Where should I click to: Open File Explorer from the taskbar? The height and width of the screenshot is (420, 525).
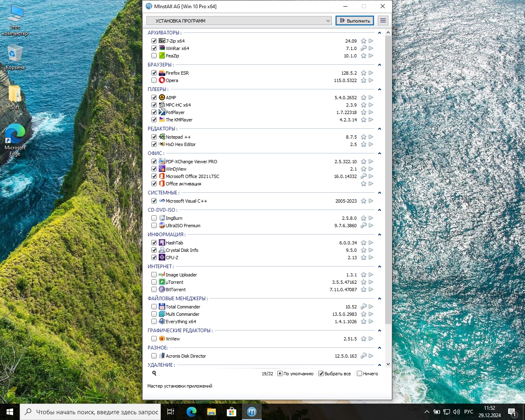click(x=211, y=412)
